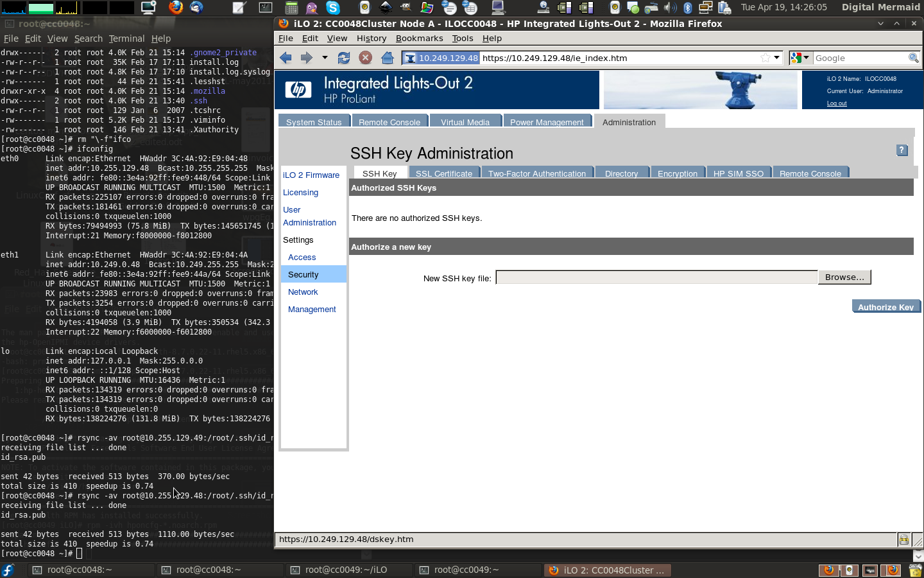Click the CPU system monitor graph applet
Image resolution: width=924 pixels, height=578 pixels.
pos(13,8)
